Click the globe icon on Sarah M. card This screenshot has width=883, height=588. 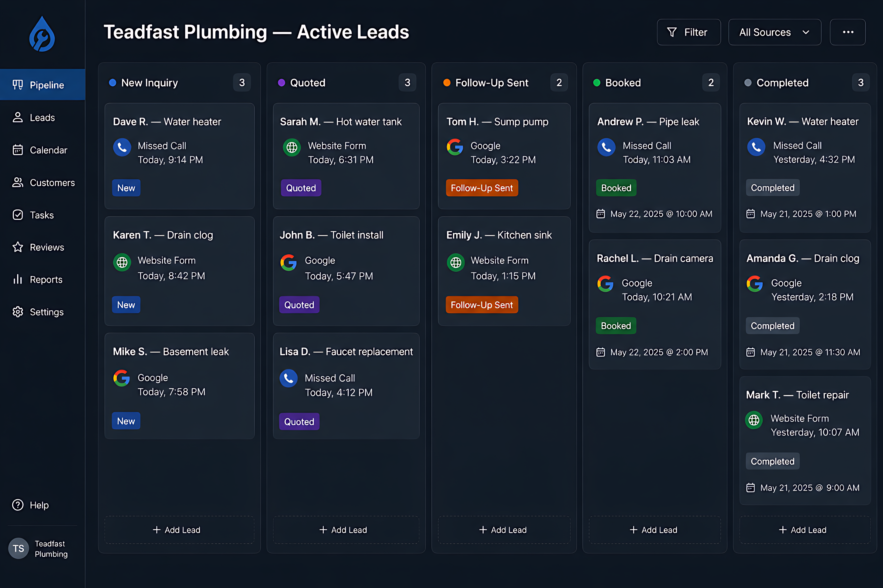pos(292,147)
